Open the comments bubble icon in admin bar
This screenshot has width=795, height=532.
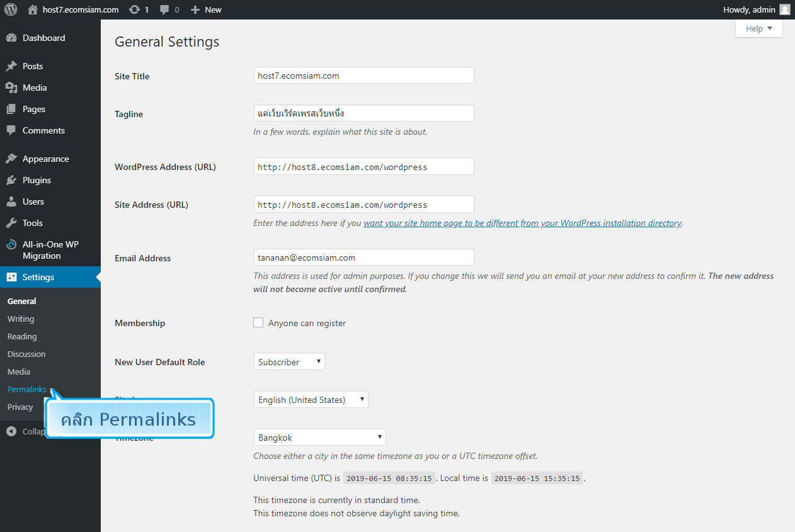tap(164, 10)
